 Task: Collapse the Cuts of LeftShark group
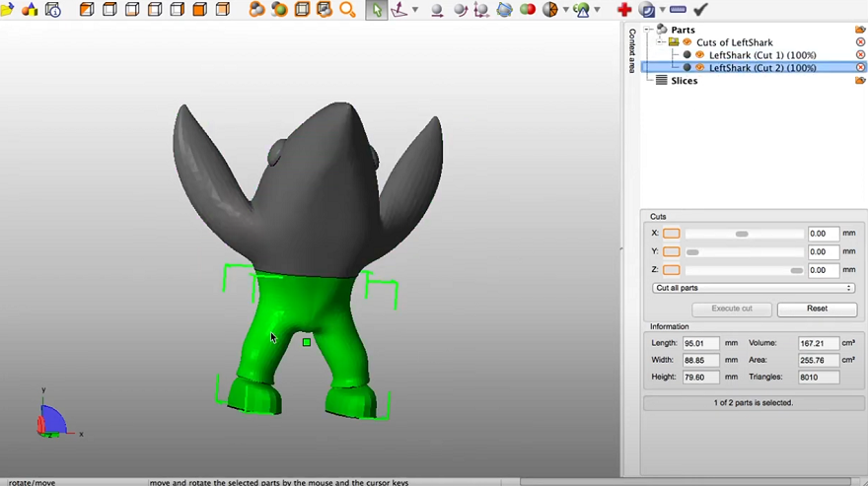[x=661, y=42]
